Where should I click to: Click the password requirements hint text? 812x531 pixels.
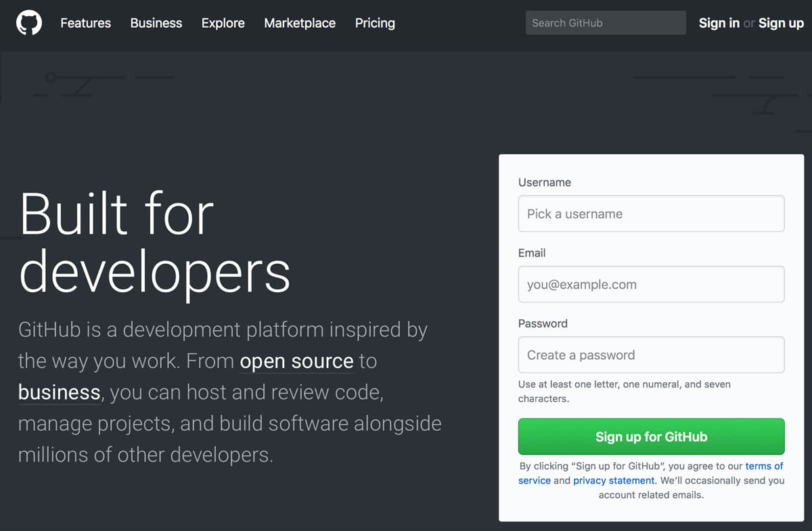click(x=624, y=391)
